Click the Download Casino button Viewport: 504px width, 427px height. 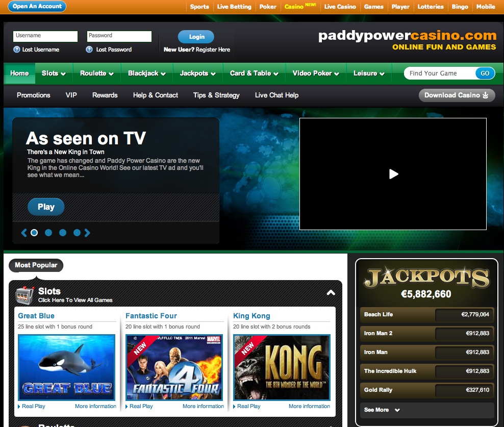click(x=457, y=95)
